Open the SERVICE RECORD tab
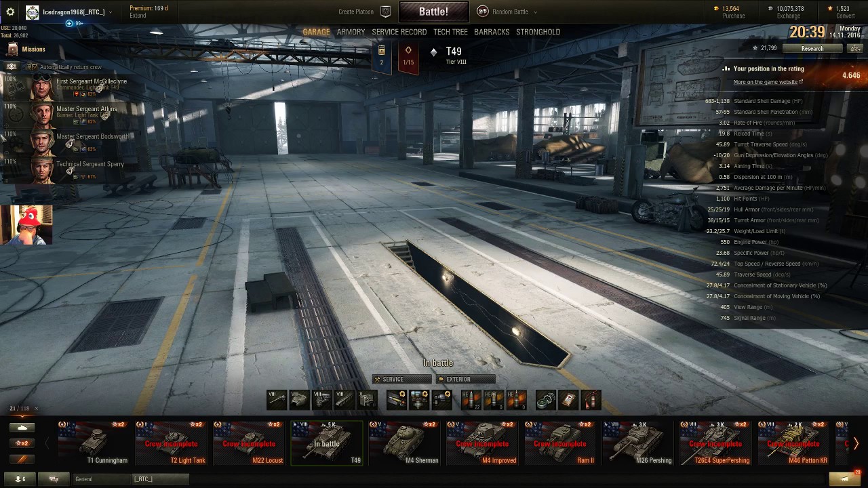The width and height of the screenshot is (868, 488). 399,32
